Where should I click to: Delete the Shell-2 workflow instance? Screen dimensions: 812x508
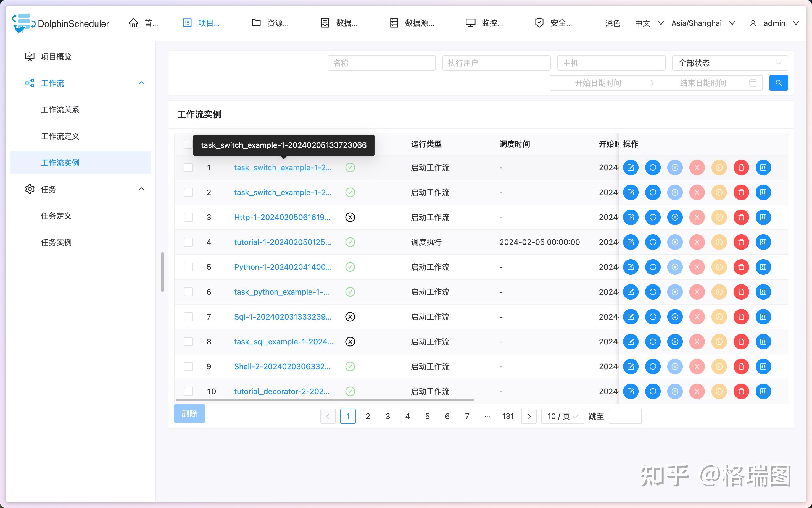click(741, 366)
